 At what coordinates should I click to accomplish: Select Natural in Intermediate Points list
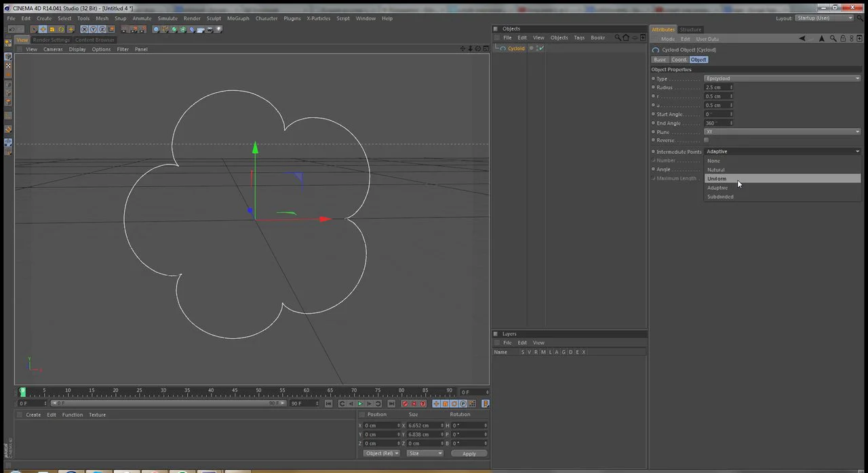pyautogui.click(x=783, y=169)
